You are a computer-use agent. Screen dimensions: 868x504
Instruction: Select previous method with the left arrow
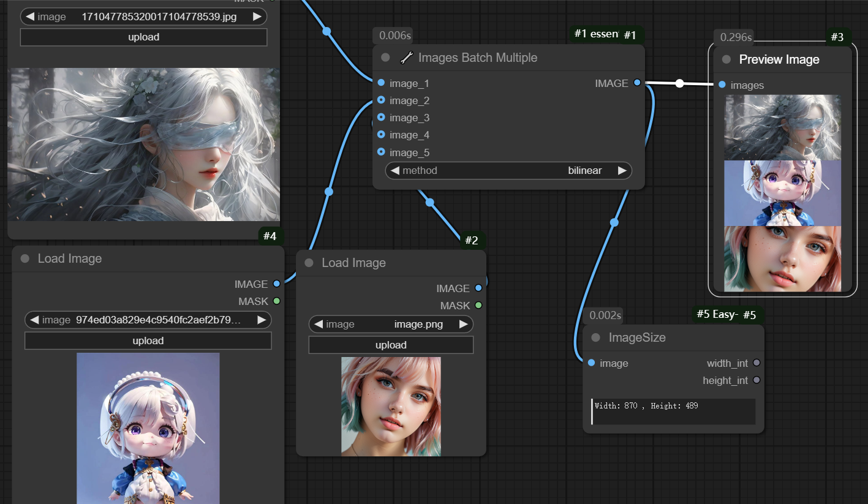pos(395,171)
